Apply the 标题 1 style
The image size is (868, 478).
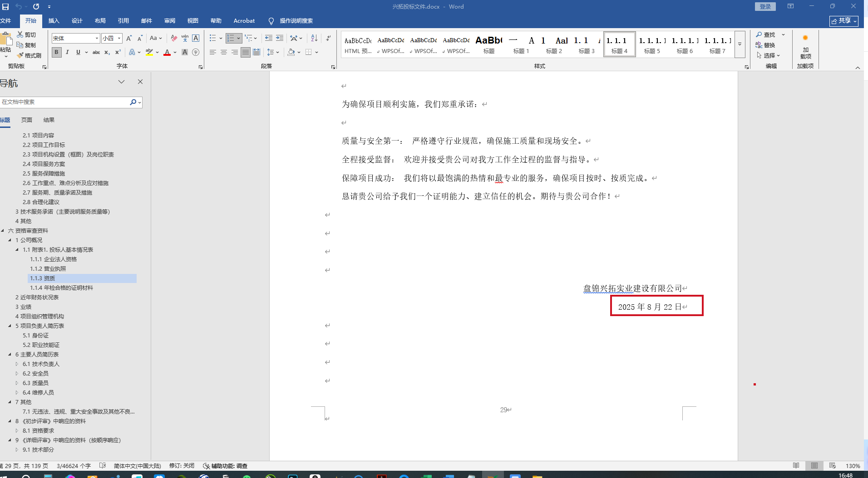(x=521, y=44)
